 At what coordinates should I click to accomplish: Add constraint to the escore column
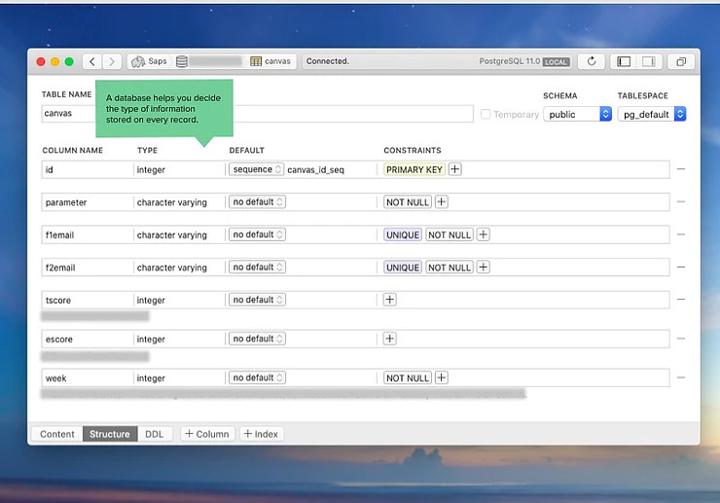pos(389,339)
